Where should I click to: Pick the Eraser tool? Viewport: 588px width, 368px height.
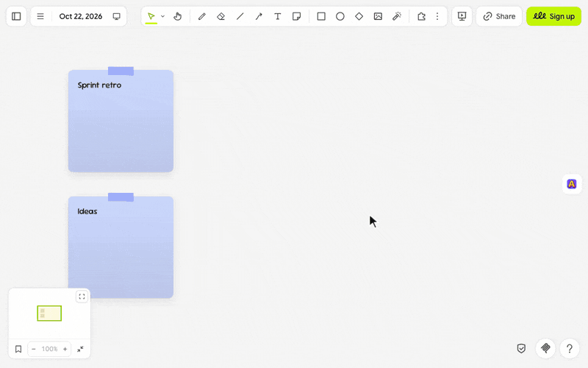(221, 16)
